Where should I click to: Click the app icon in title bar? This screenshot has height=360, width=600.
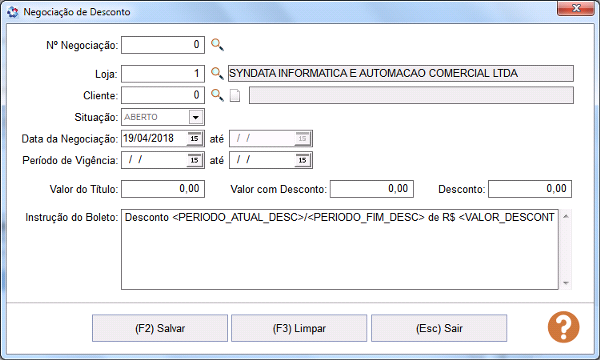[13, 12]
